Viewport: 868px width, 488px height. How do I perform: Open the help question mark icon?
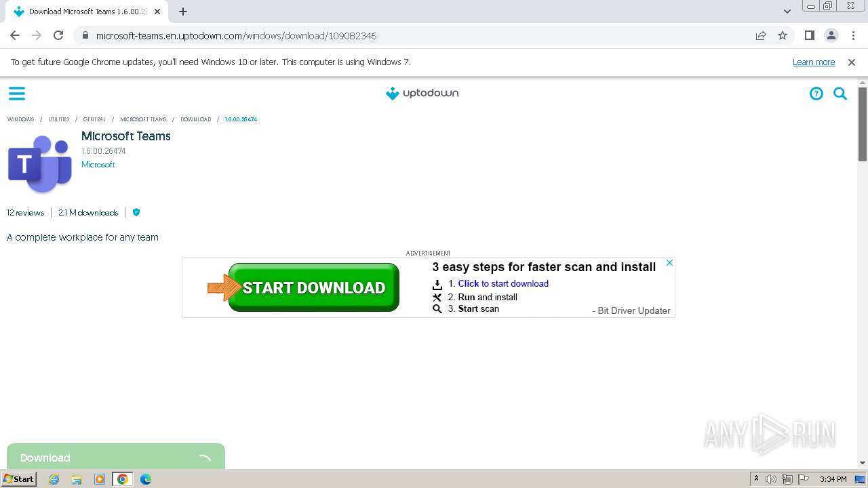pyautogui.click(x=816, y=94)
